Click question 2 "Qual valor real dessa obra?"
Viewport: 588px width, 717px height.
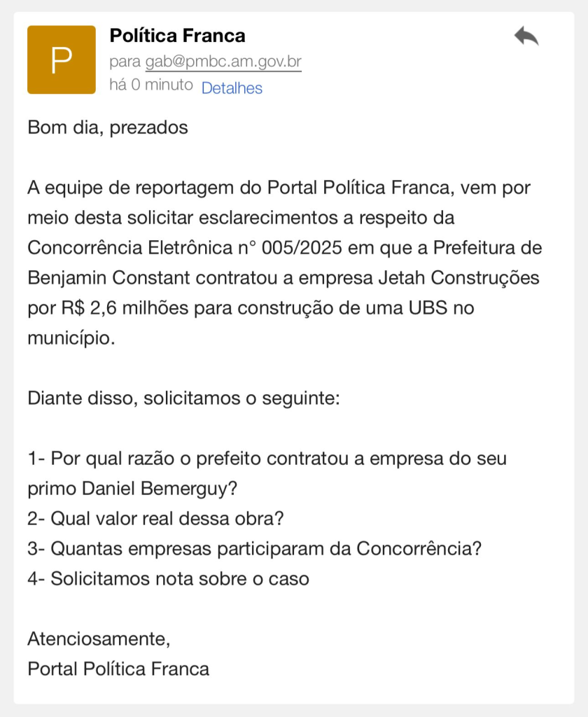click(x=155, y=520)
